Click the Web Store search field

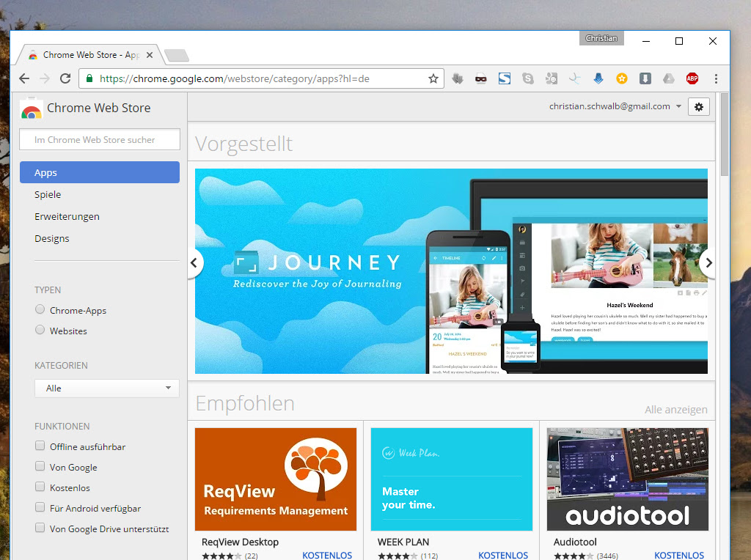[x=100, y=139]
